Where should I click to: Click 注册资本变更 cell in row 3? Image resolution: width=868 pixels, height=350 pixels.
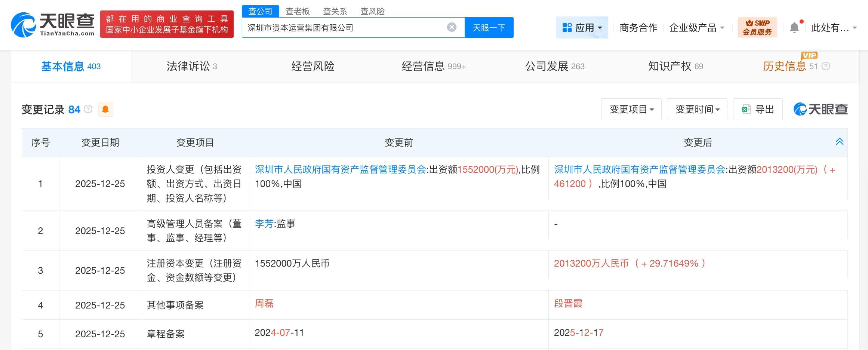[194, 270]
